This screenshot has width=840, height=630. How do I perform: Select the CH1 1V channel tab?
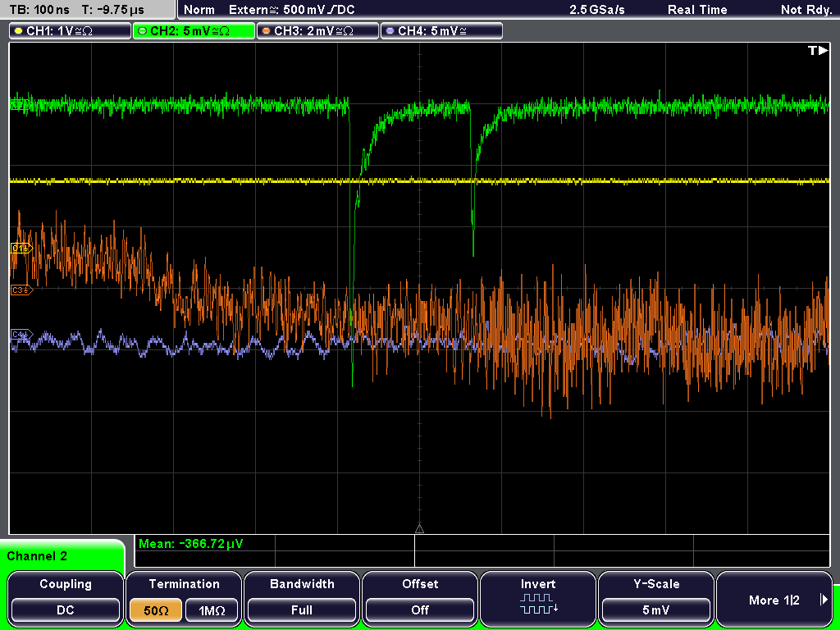click(71, 31)
